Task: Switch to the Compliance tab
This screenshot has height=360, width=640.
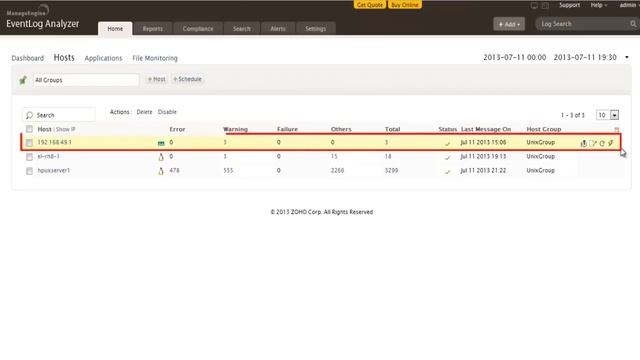Action: [198, 29]
